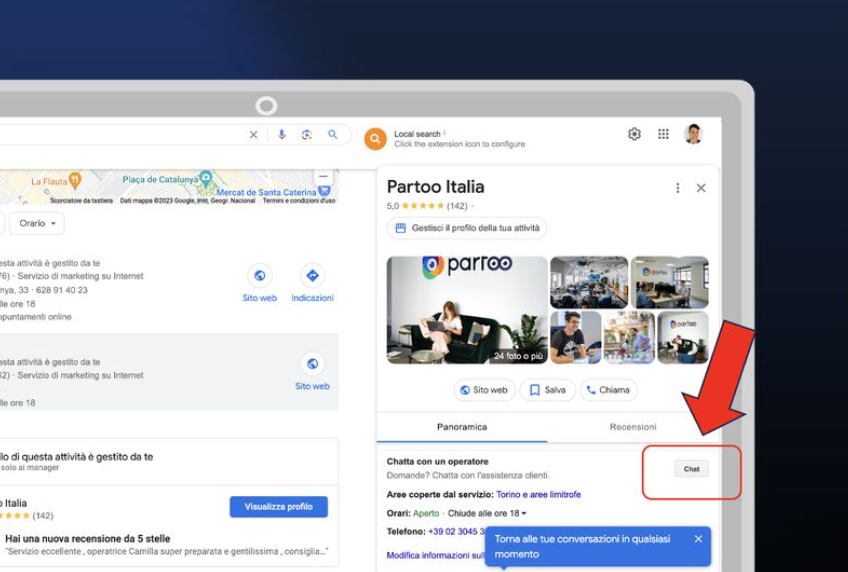Open the three-dot menu for Partoo Italia
The width and height of the screenshot is (848, 572).
click(x=678, y=188)
